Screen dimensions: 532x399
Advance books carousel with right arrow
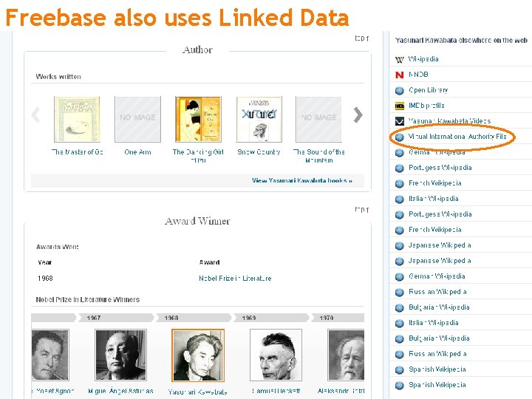358,115
